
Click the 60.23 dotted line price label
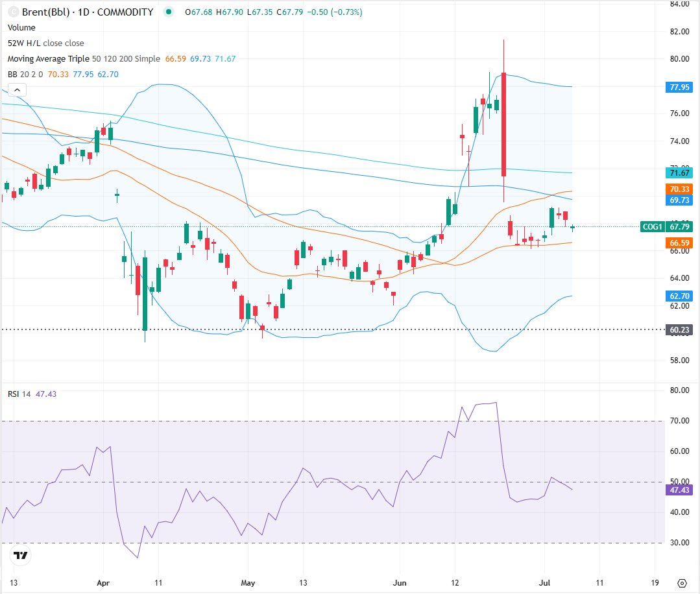click(x=679, y=330)
